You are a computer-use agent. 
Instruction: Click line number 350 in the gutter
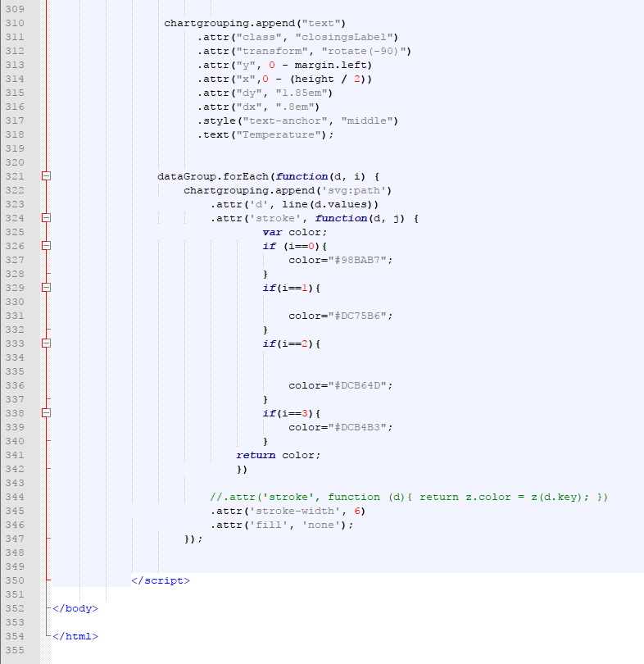tap(15, 580)
